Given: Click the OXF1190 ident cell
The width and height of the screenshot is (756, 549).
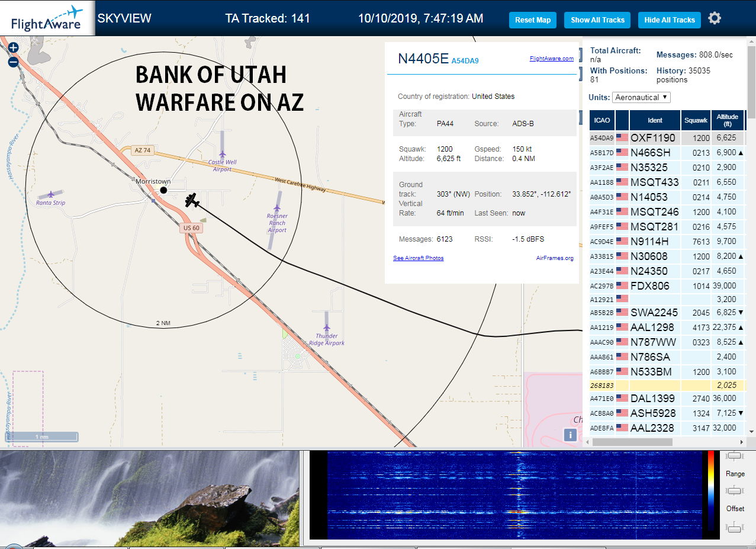Looking at the screenshot, I should [x=655, y=137].
